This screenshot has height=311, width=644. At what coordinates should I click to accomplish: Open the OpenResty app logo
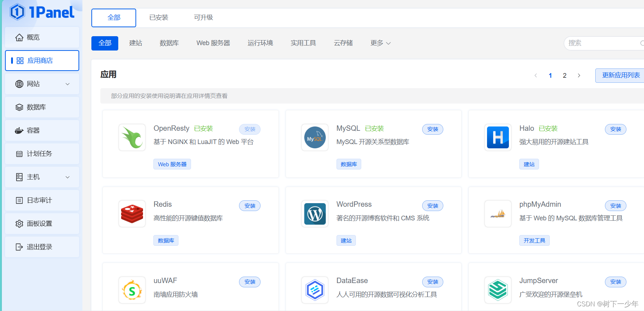coord(132,138)
